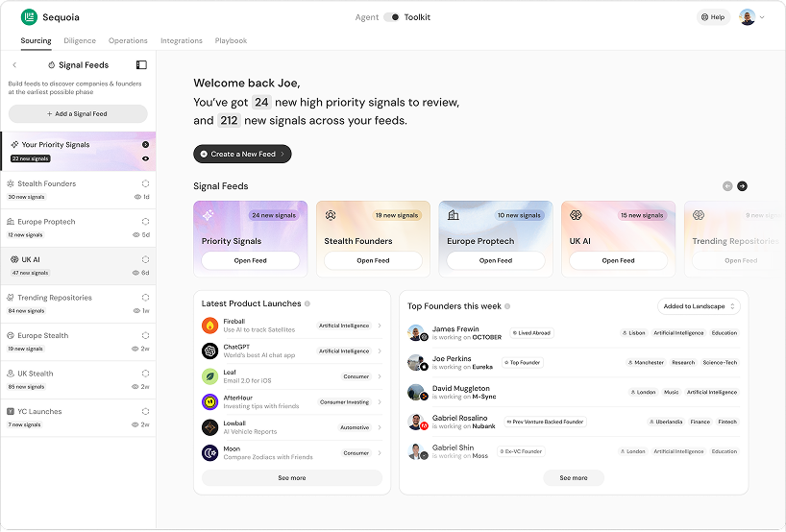Screen dimensions: 786x532
Task: Toggle UK Stealth eye icon
Action: point(135,387)
